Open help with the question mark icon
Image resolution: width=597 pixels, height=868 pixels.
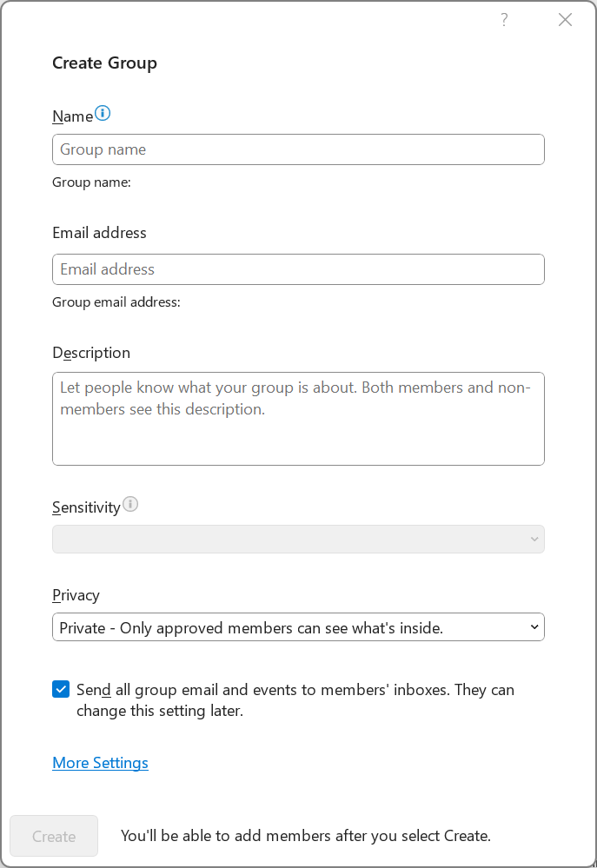tap(504, 20)
